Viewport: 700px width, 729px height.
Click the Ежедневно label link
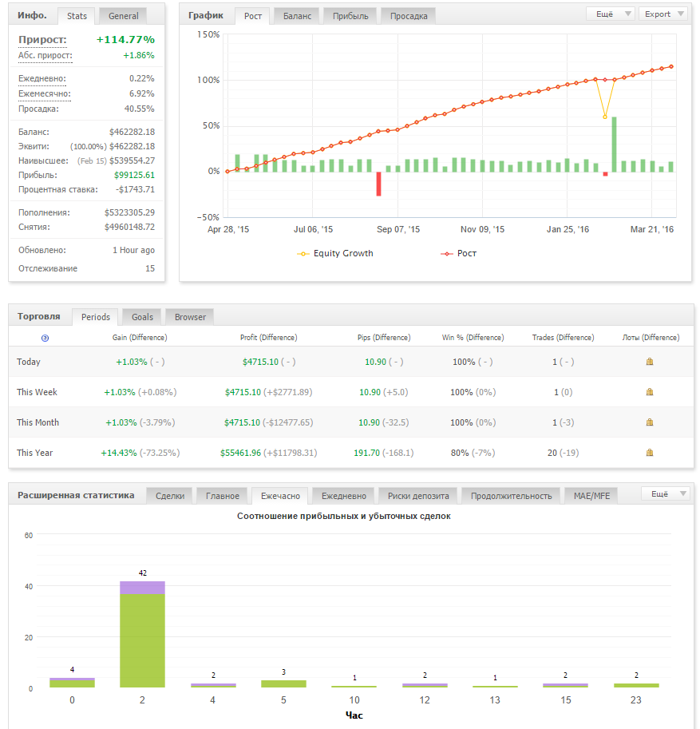click(x=42, y=78)
